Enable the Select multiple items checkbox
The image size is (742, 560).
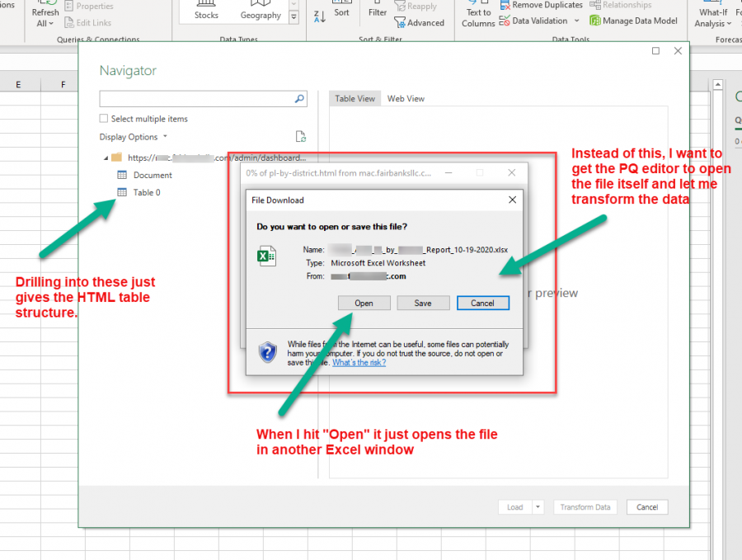[x=104, y=118]
